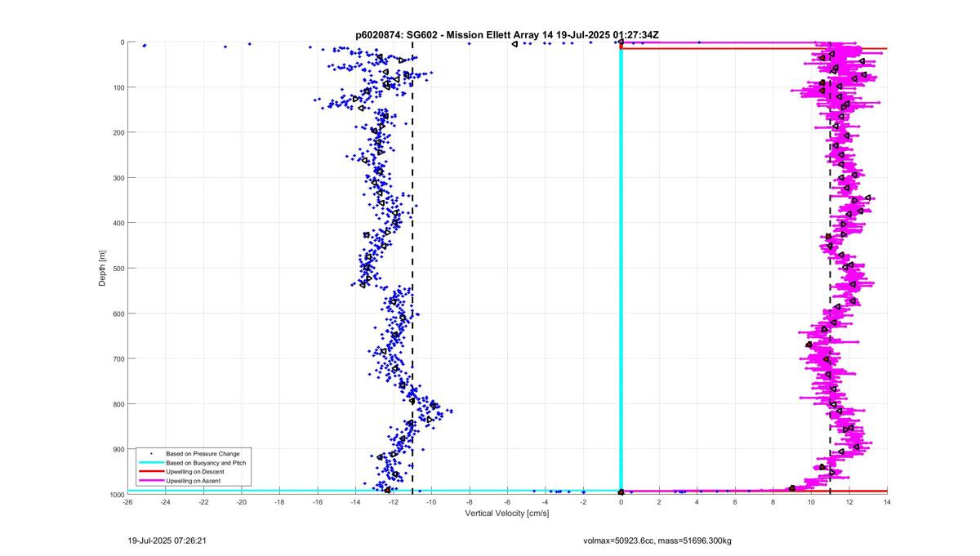980x556 pixels.
Task: Click x-axis tick label '-10'
Action: click(431, 502)
